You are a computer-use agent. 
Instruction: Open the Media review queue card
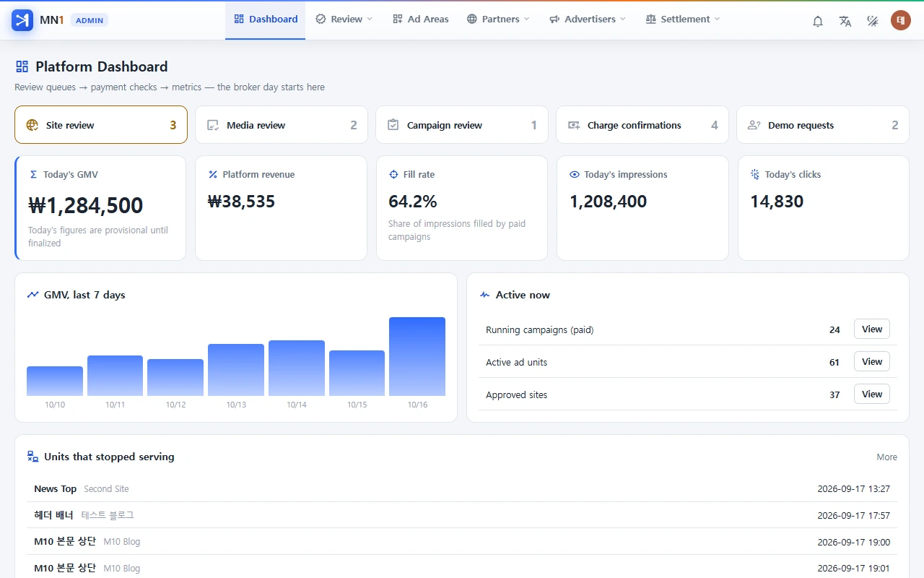tap(282, 125)
